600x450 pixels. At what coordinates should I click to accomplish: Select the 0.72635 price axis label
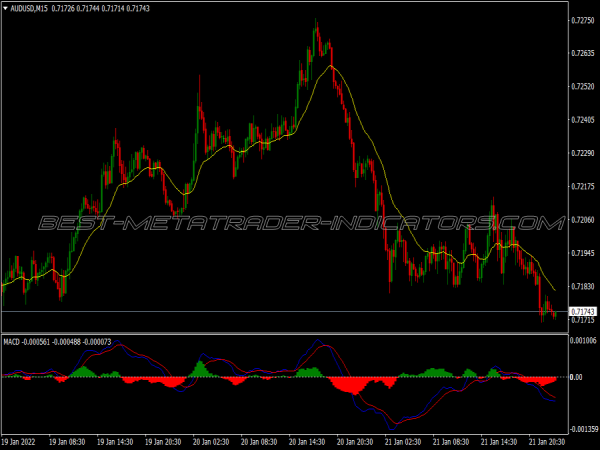(583, 53)
